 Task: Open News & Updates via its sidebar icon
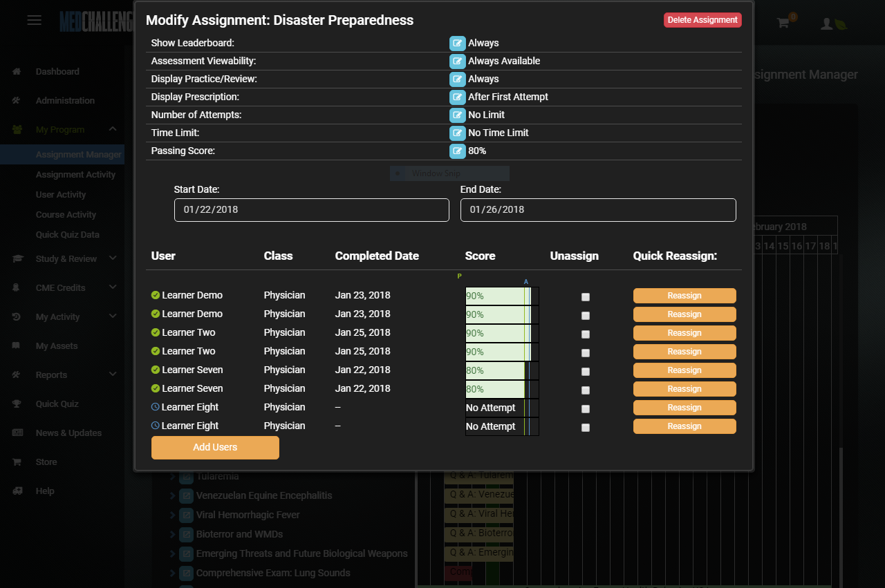pos(17,433)
